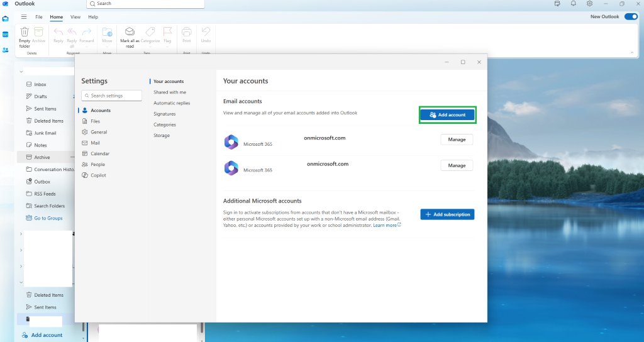The width and height of the screenshot is (644, 342).
Task: Click the Add account button in Settings
Action: point(447,115)
